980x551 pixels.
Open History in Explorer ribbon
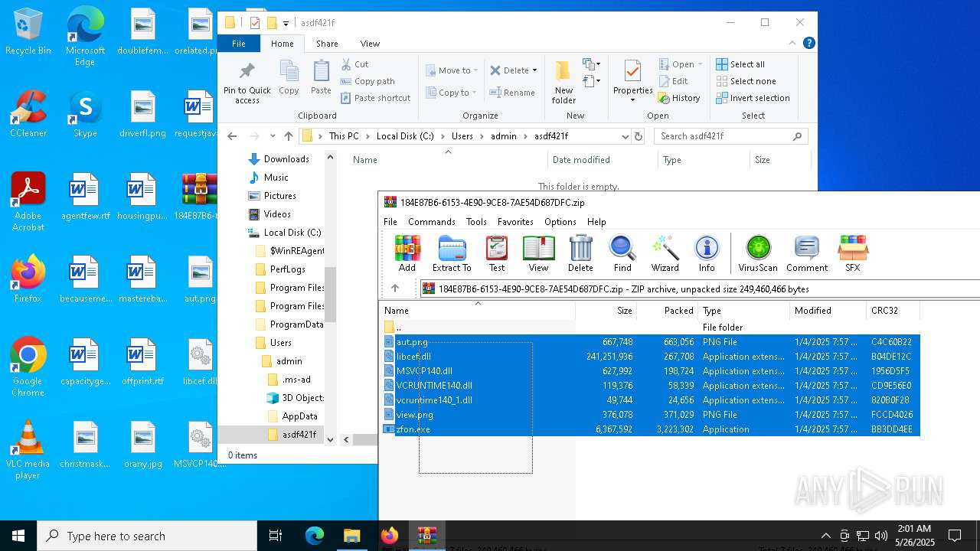[x=679, y=98]
